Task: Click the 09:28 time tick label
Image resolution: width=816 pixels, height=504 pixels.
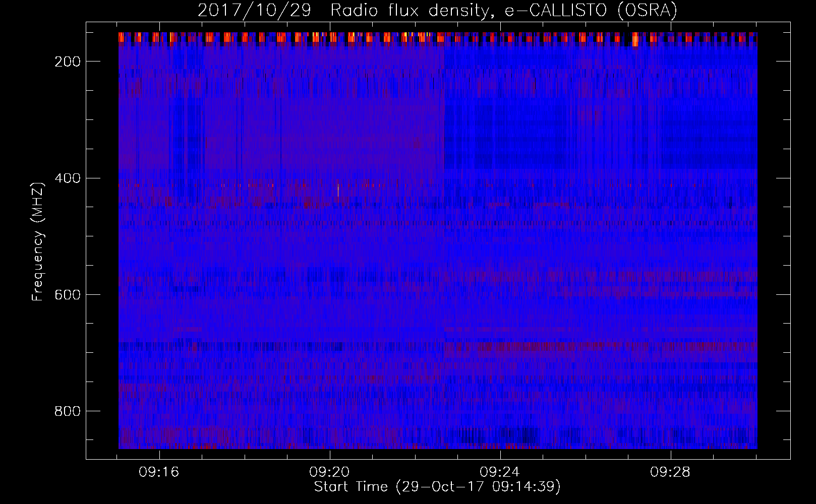Action: (x=670, y=472)
